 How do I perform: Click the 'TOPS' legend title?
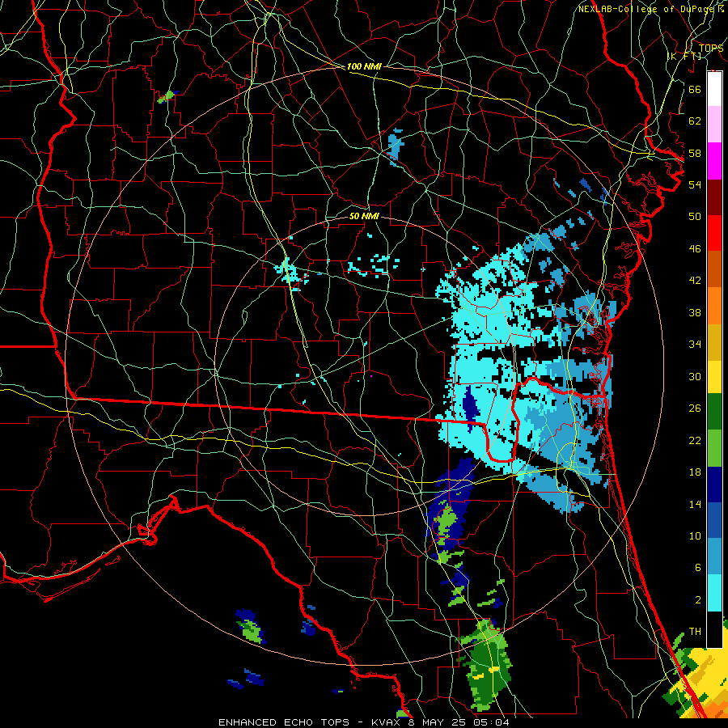pos(711,49)
